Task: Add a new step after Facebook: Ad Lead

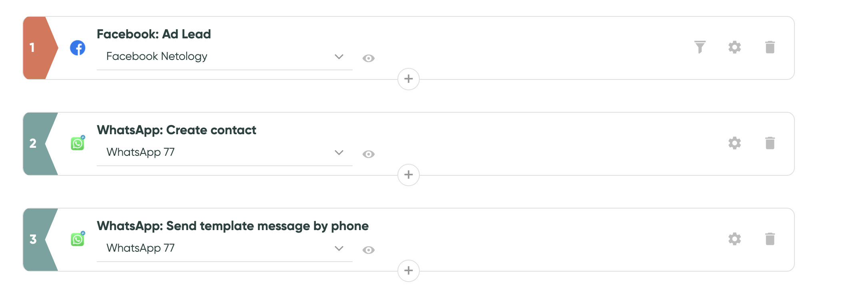Action: 409,79
